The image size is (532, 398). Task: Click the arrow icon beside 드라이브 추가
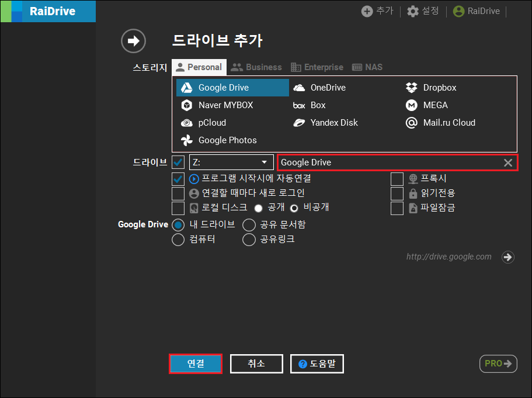[x=133, y=41]
